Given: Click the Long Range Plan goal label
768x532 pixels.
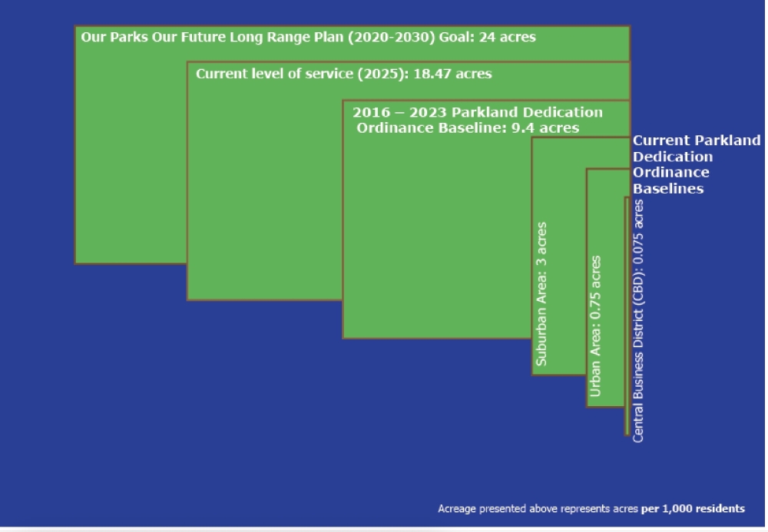Looking at the screenshot, I should [308, 37].
